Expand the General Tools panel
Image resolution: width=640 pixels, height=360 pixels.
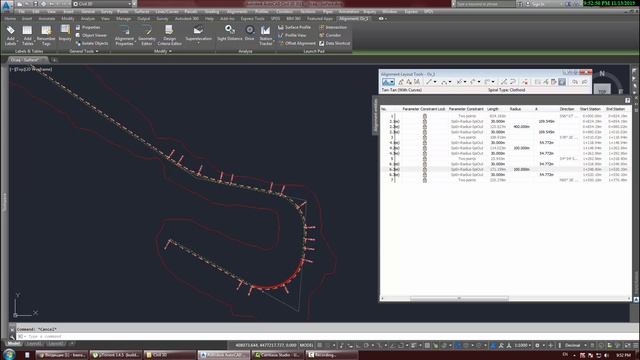84,51
